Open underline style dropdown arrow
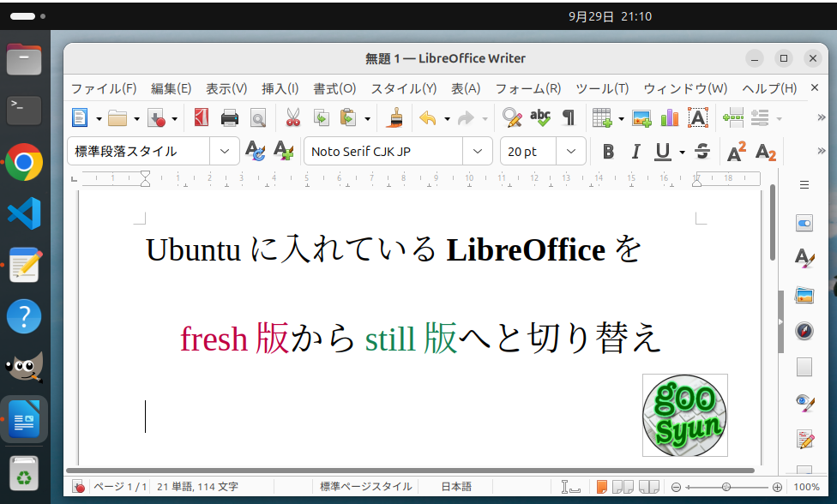 (682, 153)
